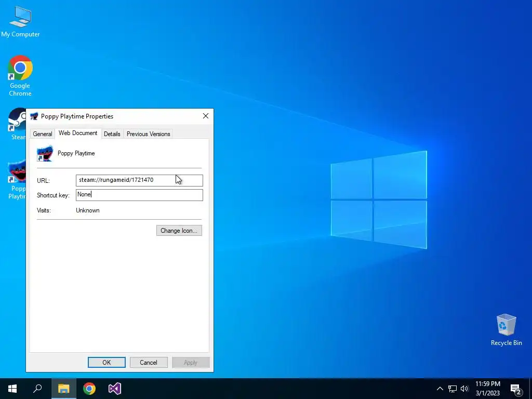Open the notification center icon
Screen dimensions: 532x399
click(515, 389)
